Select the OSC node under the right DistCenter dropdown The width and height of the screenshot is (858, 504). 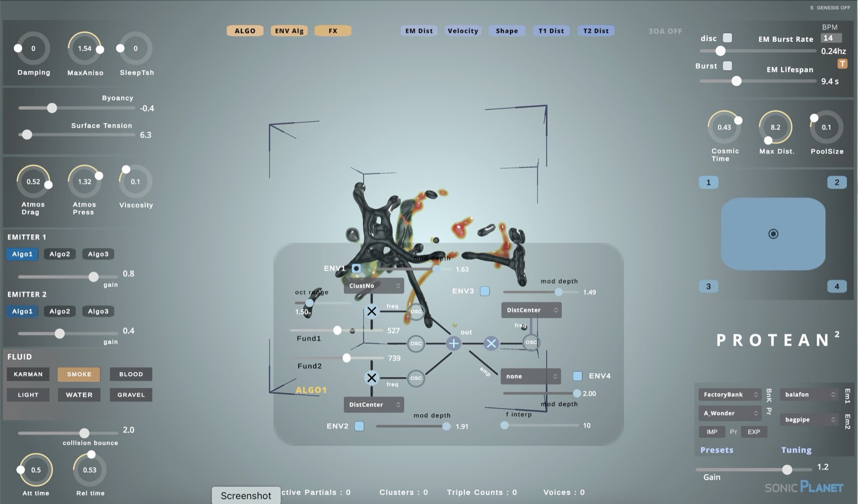coord(531,342)
